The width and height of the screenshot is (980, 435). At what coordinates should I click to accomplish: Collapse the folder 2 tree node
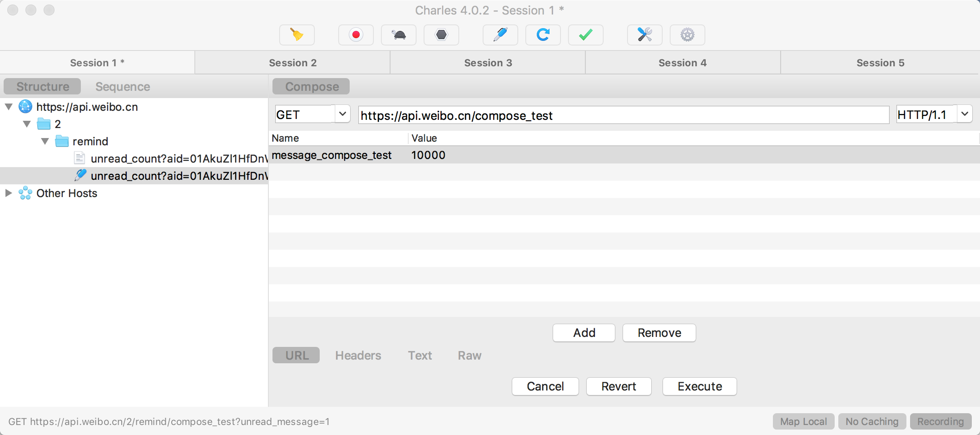(27, 124)
